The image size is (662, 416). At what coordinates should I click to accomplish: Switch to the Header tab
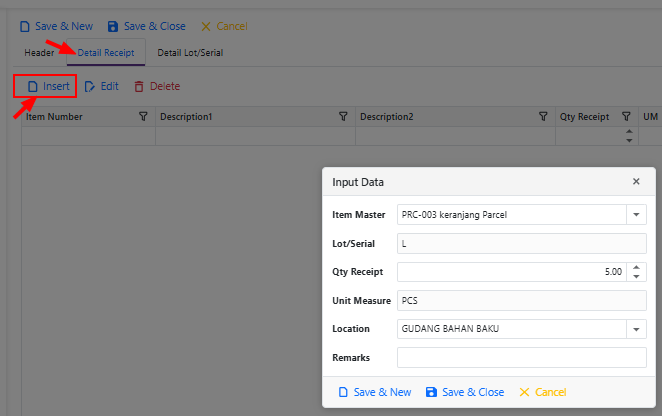pos(39,53)
